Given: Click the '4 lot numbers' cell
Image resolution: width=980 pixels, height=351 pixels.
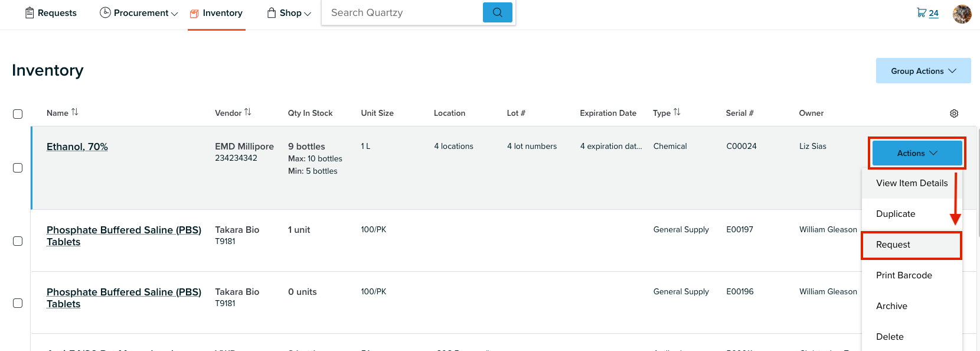Looking at the screenshot, I should point(532,146).
